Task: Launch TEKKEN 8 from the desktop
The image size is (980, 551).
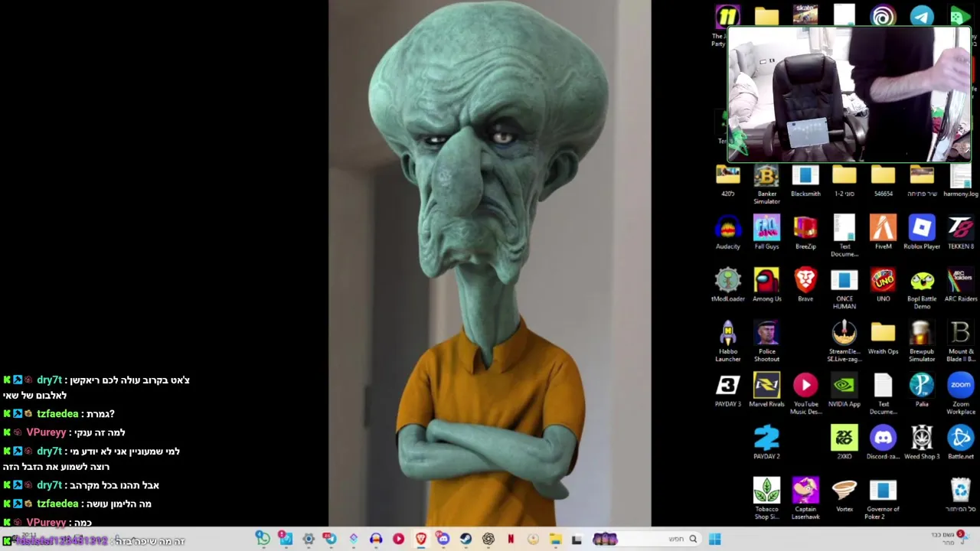Action: (960, 233)
